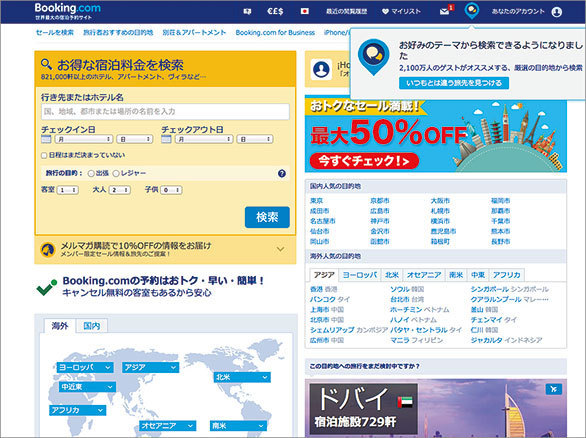586x438 pixels.
Task: Open バンコク destination link
Action: tap(323, 299)
